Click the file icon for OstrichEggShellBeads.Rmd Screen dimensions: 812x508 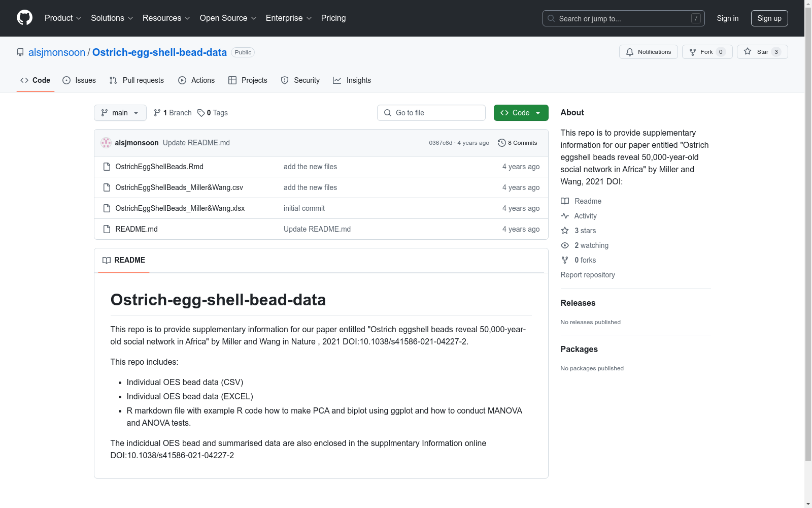click(107, 167)
